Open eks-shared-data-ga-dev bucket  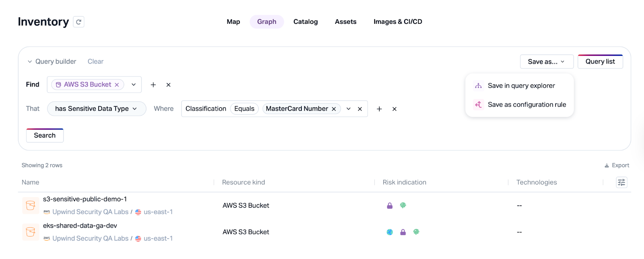(80, 226)
